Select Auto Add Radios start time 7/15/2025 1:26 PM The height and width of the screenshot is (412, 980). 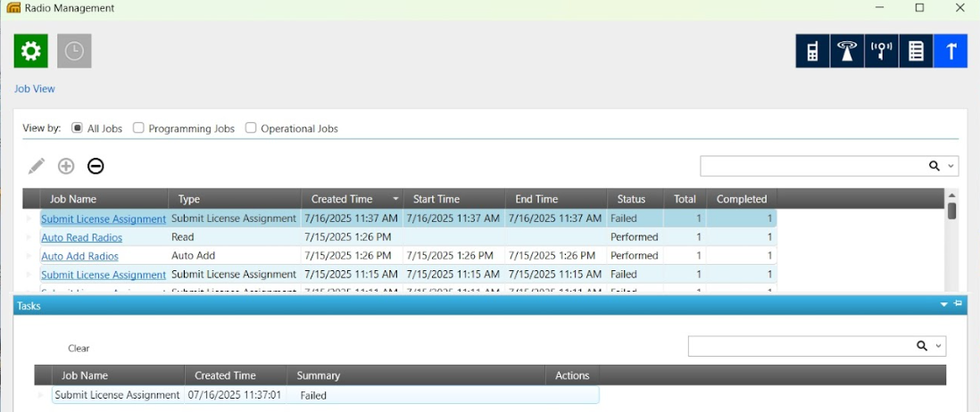[x=450, y=255]
